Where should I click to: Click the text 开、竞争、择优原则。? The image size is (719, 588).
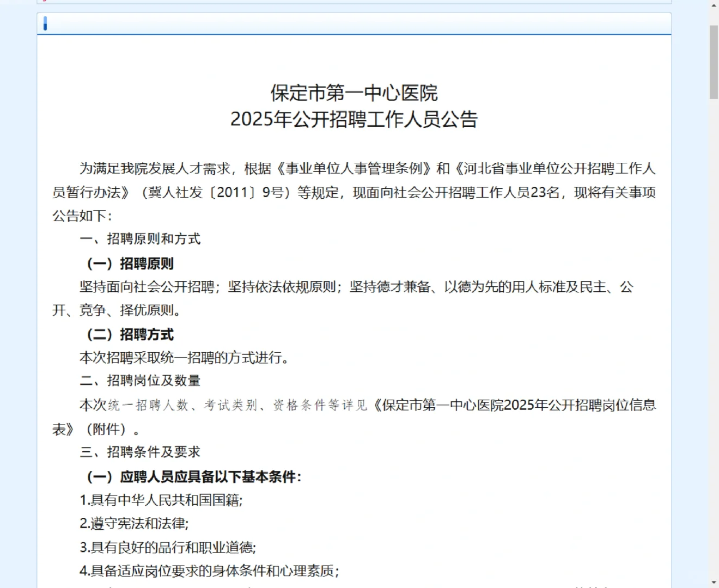pos(117,310)
